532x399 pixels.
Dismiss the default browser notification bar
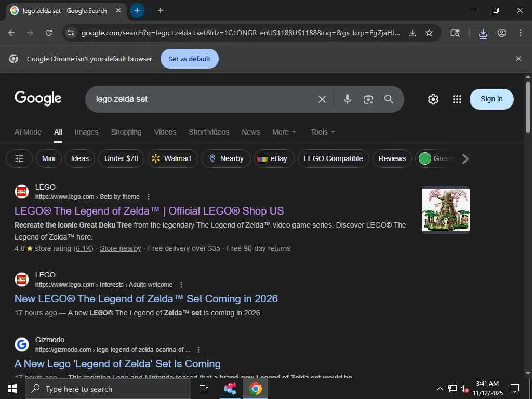(518, 59)
